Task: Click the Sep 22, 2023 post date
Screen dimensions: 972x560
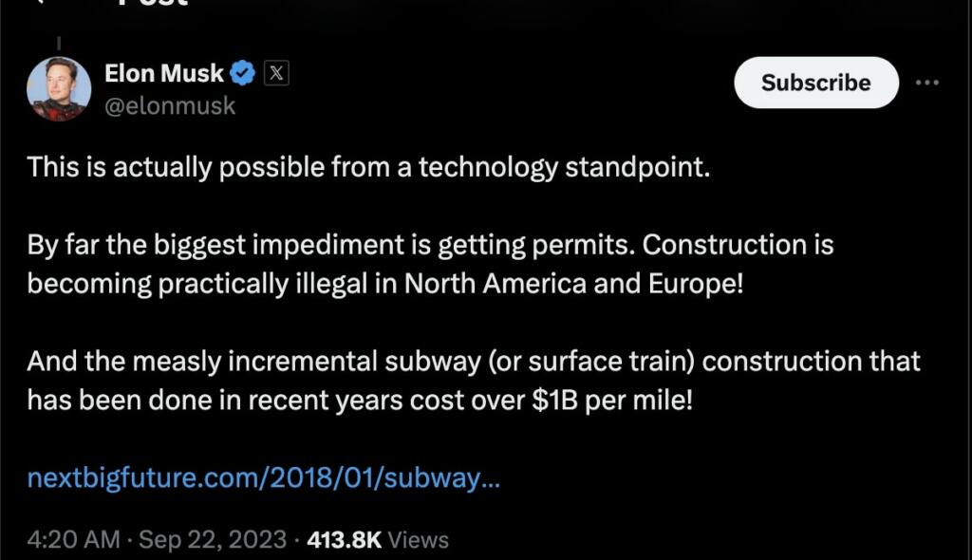Action: pos(212,540)
